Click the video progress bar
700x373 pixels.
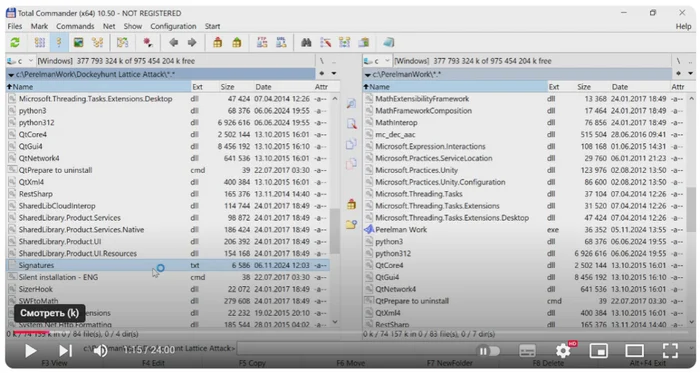(350, 332)
